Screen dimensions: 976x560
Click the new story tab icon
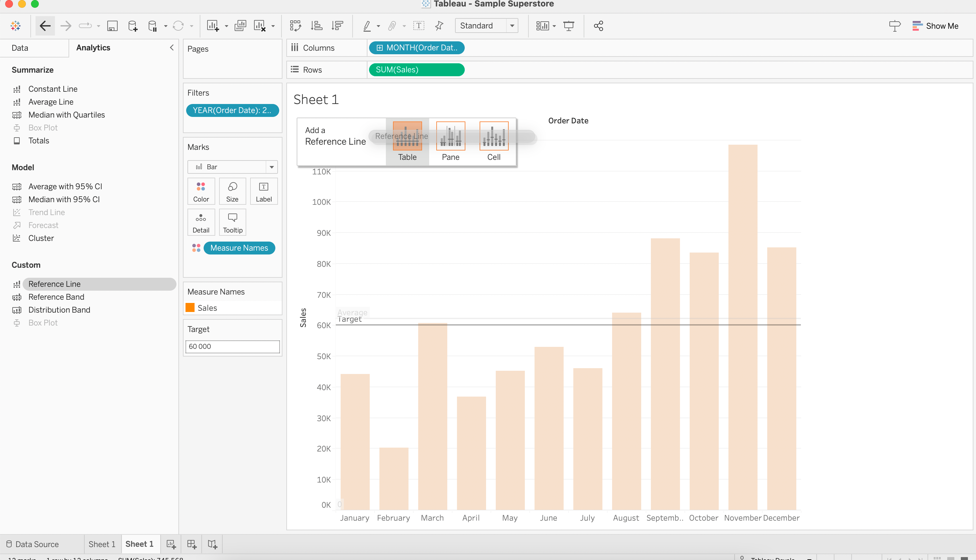212,544
